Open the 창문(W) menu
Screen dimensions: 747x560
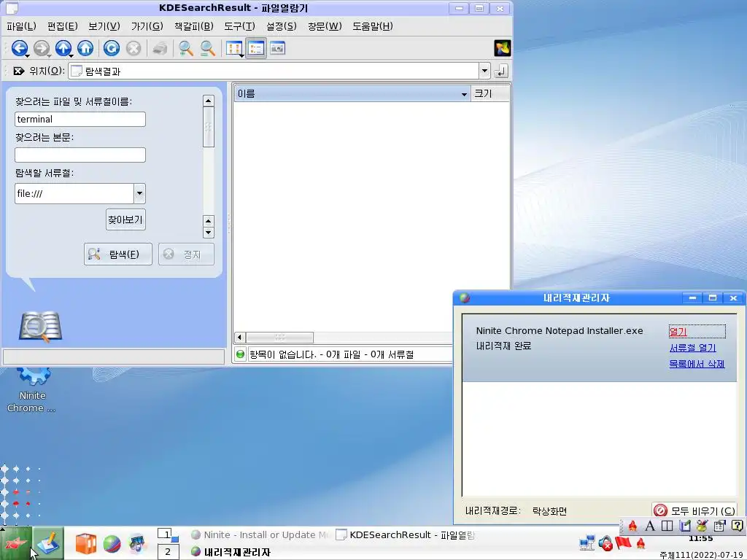point(325,26)
